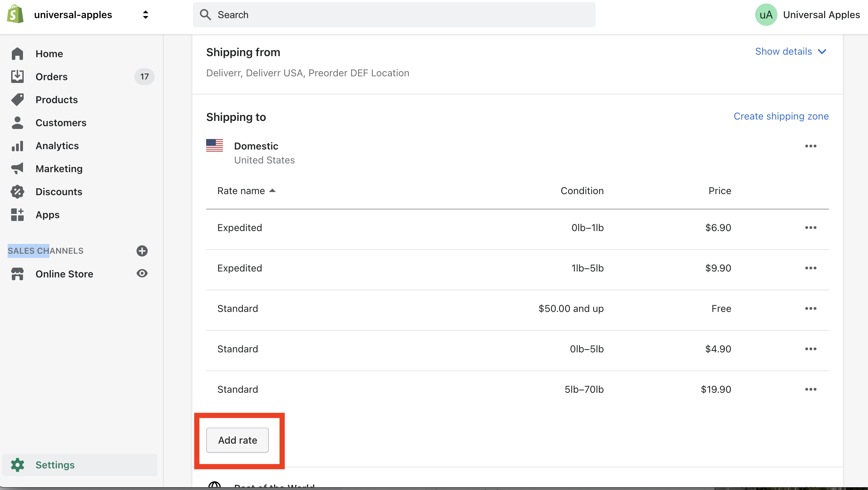Click the Shopify logo icon
The height and width of the screenshot is (490, 868).
[15, 14]
